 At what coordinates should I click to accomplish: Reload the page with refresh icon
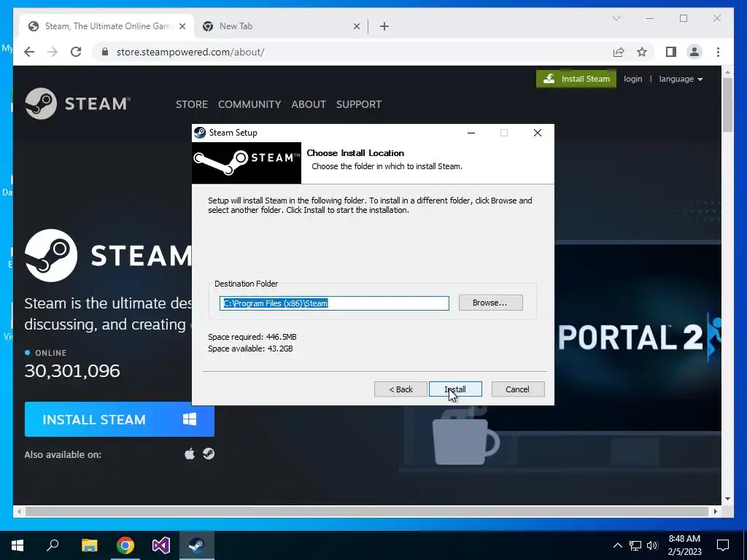[76, 52]
